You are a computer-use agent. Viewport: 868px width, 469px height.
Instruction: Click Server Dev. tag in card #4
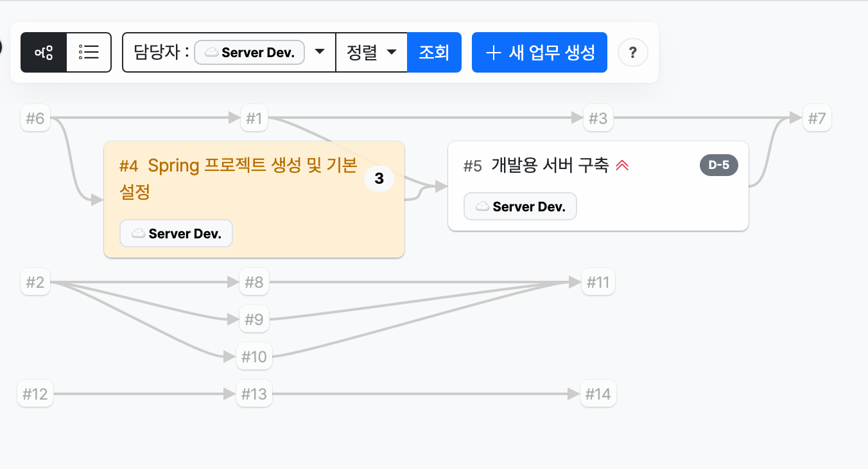click(176, 234)
